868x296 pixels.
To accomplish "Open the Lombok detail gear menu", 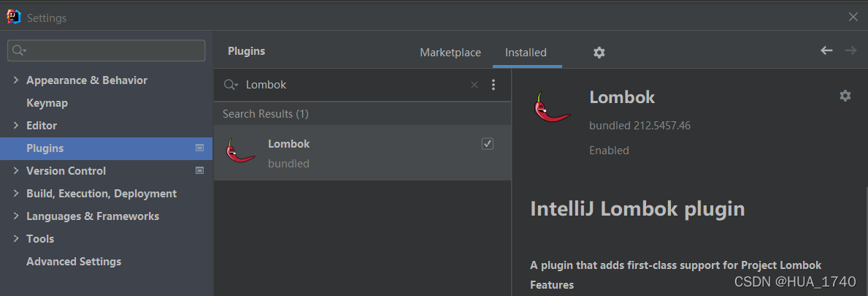I will point(845,96).
